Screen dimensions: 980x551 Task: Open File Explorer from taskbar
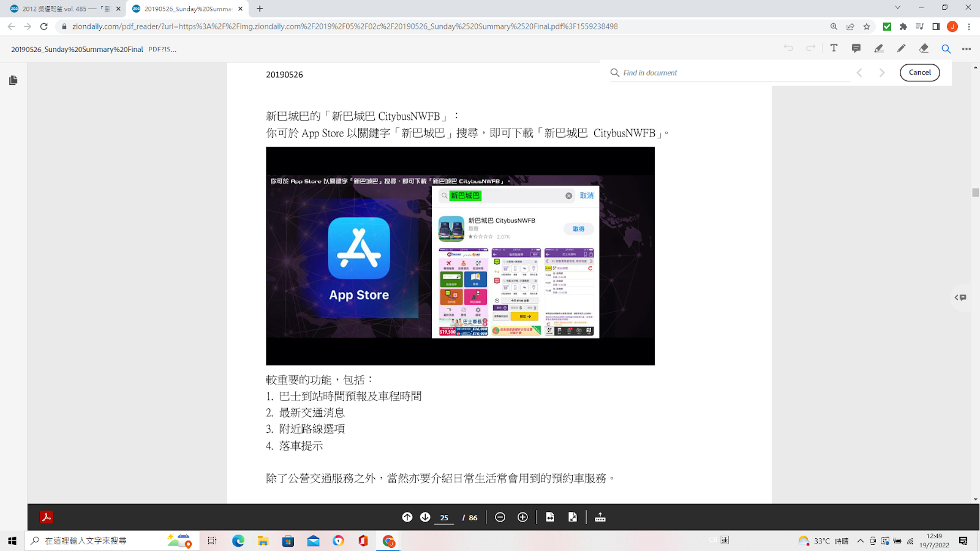263,541
